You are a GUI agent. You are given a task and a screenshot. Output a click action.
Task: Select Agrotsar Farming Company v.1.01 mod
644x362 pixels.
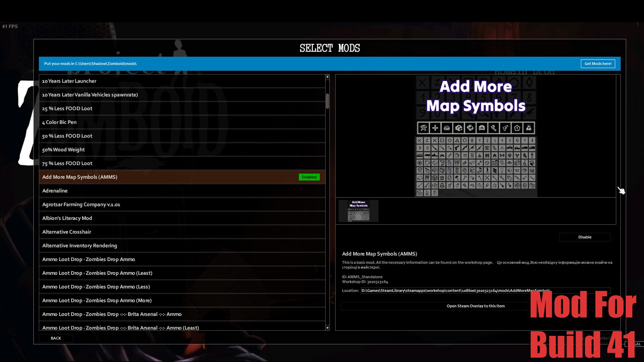click(182, 204)
